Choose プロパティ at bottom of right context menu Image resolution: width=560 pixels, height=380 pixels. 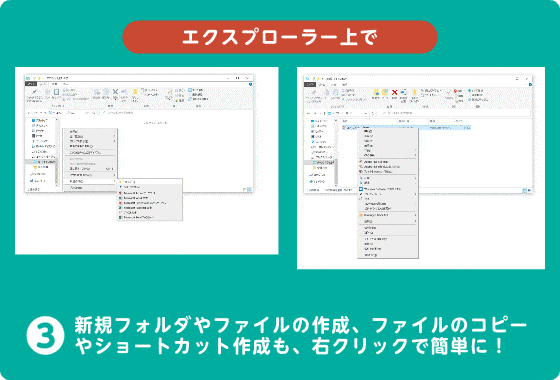point(388,255)
